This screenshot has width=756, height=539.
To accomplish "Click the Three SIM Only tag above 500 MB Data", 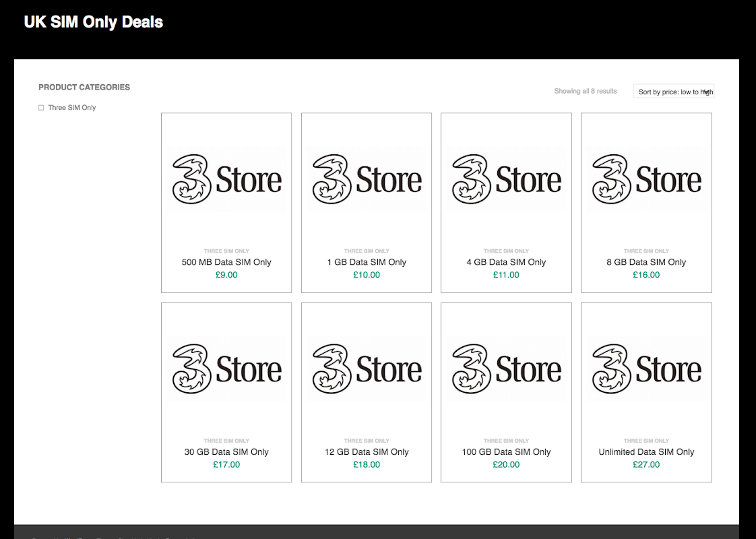I will point(226,251).
